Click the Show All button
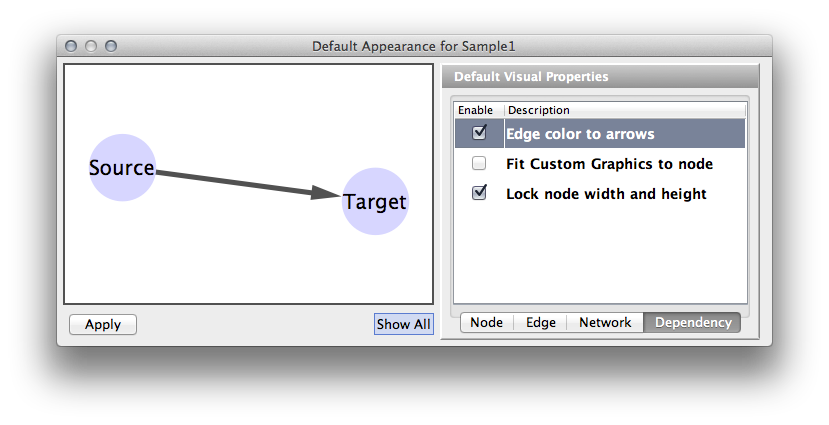The height and width of the screenshot is (425, 829). click(x=403, y=324)
